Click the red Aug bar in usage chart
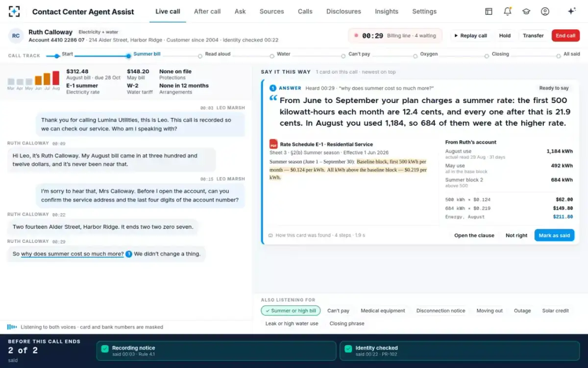588x368 pixels. click(x=56, y=78)
